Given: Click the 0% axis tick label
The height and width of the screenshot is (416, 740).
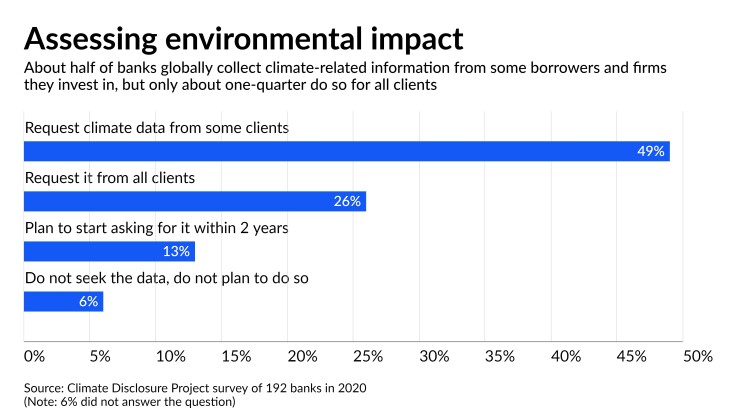Looking at the screenshot, I should coord(34,356).
